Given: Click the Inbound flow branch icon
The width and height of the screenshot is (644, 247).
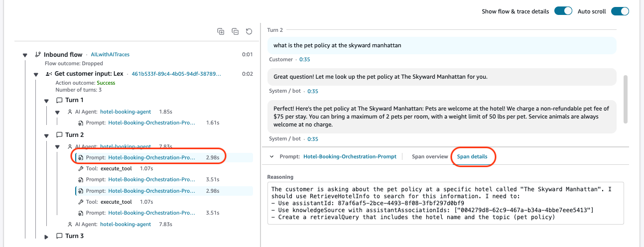Looking at the screenshot, I should 38,54.
